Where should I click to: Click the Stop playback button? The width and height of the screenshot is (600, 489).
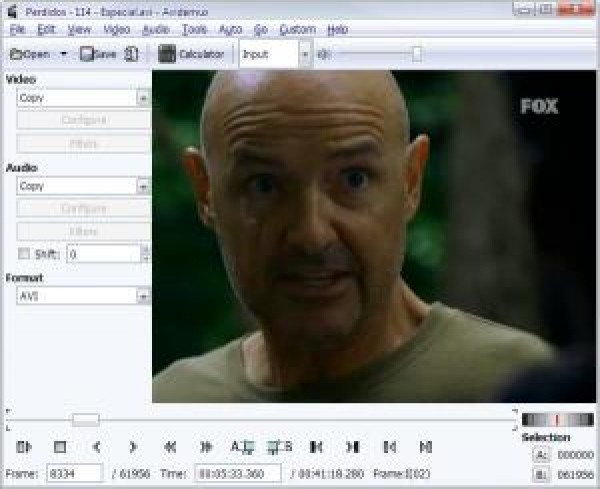59,447
